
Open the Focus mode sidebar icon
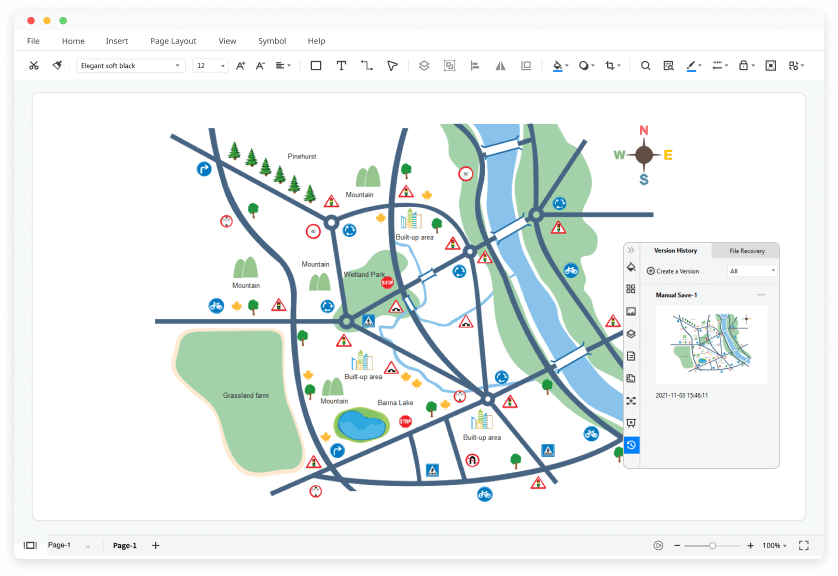(x=631, y=401)
